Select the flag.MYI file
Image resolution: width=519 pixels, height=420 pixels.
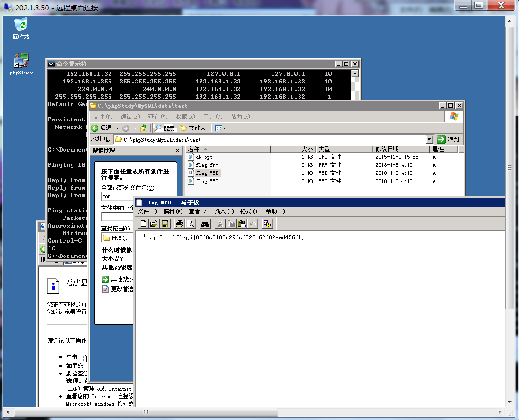click(203, 181)
